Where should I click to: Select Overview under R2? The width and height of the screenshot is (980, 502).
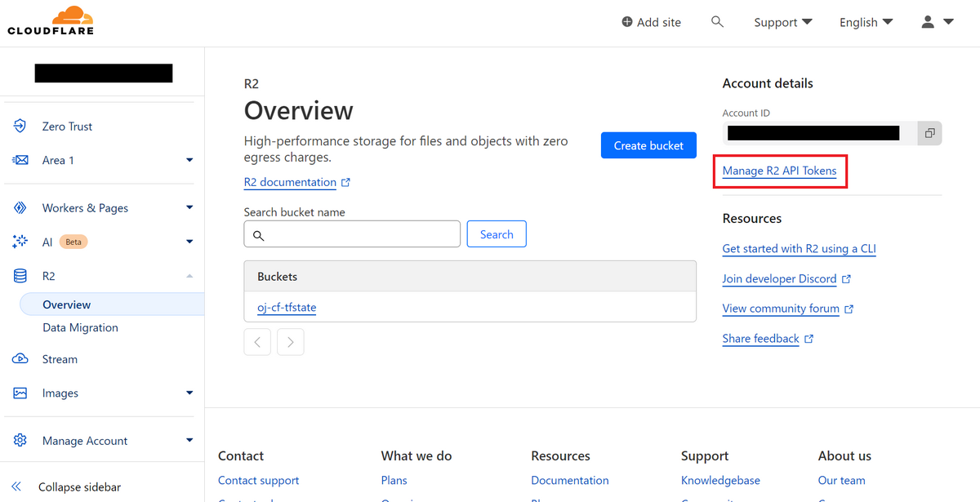point(66,304)
